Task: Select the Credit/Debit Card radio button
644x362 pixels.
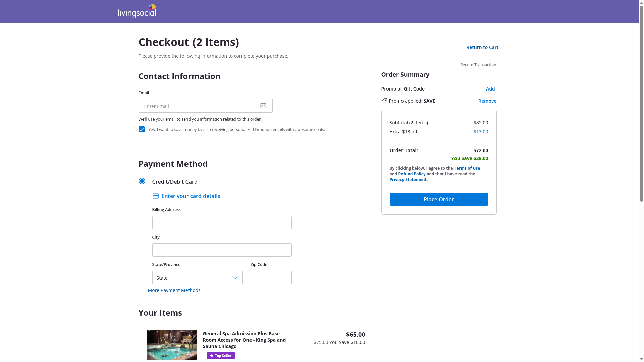Action: click(x=142, y=181)
